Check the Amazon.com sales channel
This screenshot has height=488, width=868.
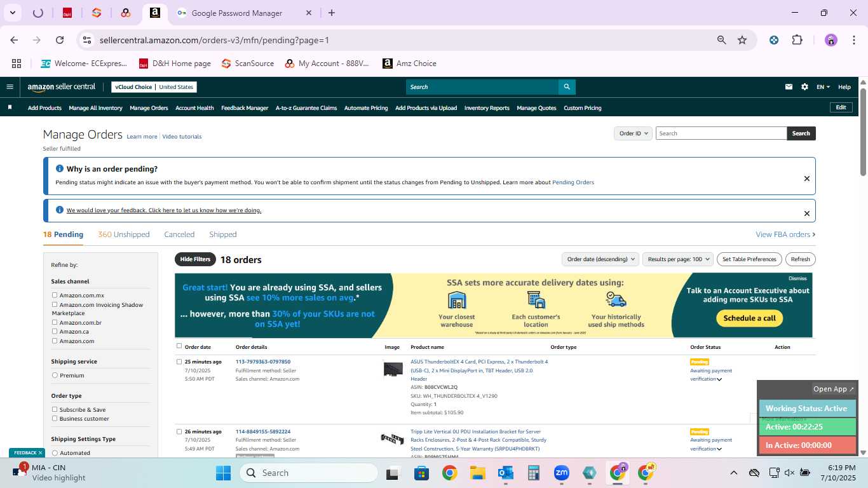55,341
